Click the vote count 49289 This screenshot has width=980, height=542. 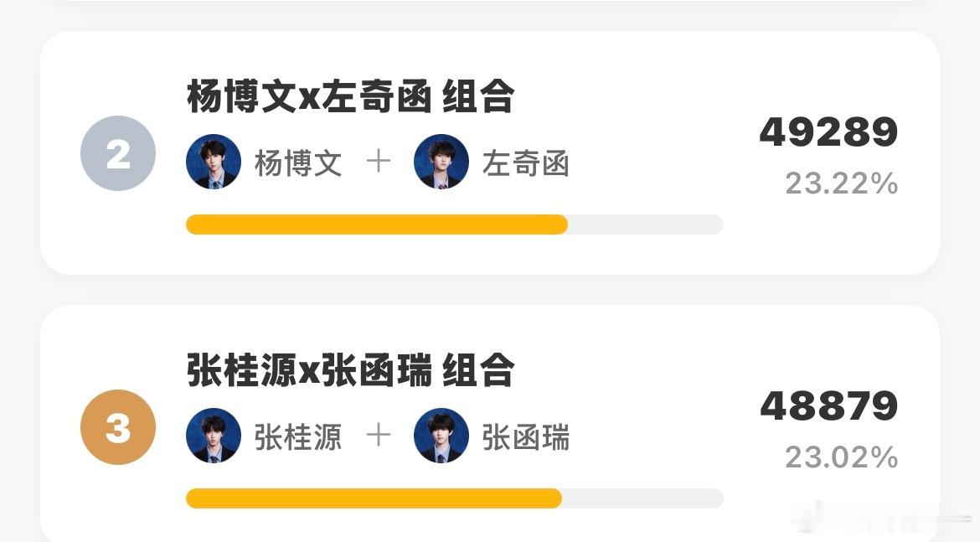pyautogui.click(x=828, y=132)
